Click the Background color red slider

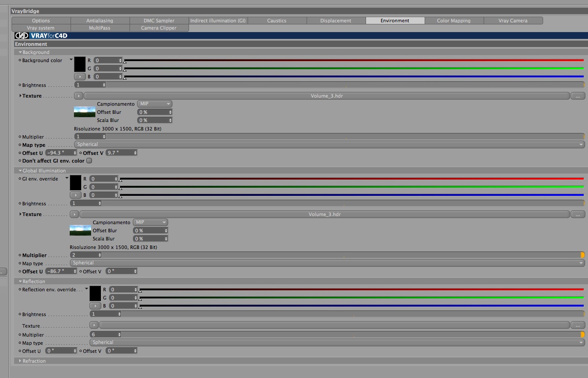354,60
